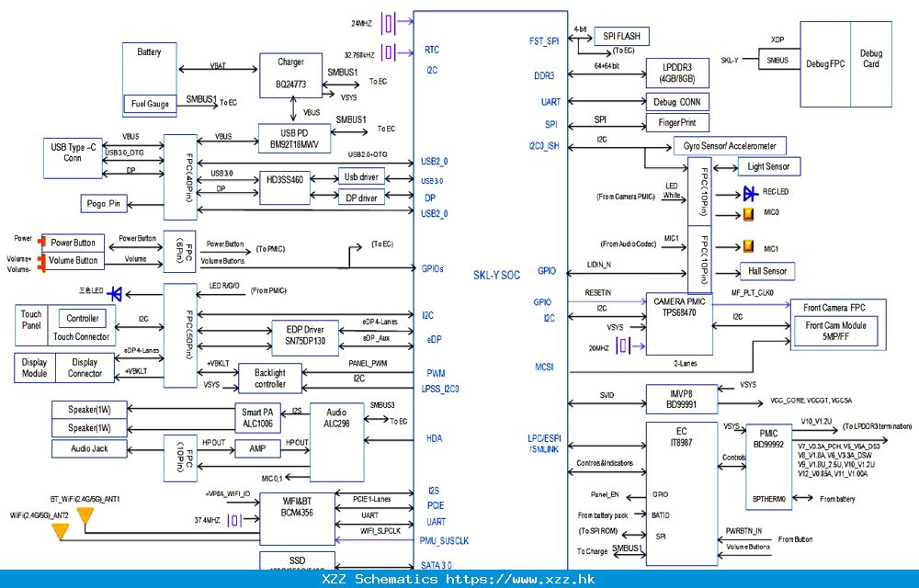This screenshot has width=919, height=588.
Task: Open the XZZ Schematics website link
Action: [459, 580]
